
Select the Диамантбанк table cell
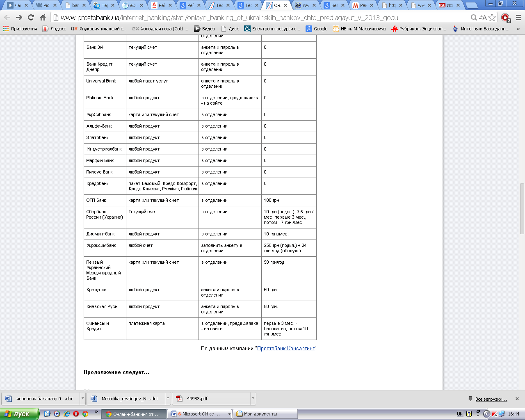click(105, 234)
